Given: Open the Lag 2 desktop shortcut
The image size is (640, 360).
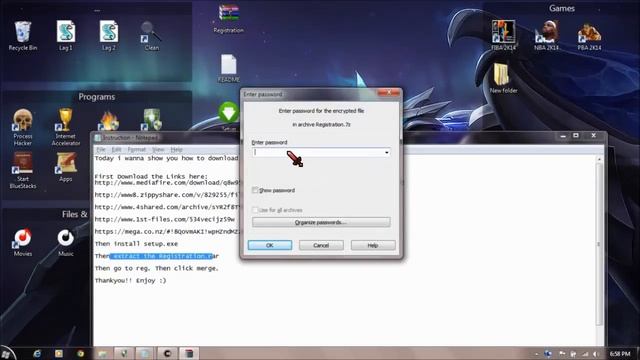Looking at the screenshot, I should point(109,36).
